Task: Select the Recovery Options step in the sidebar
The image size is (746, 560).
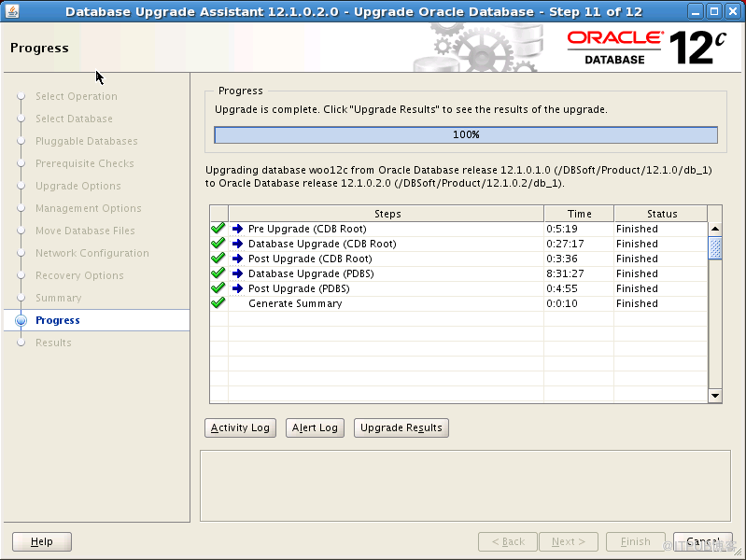Action: click(x=79, y=275)
